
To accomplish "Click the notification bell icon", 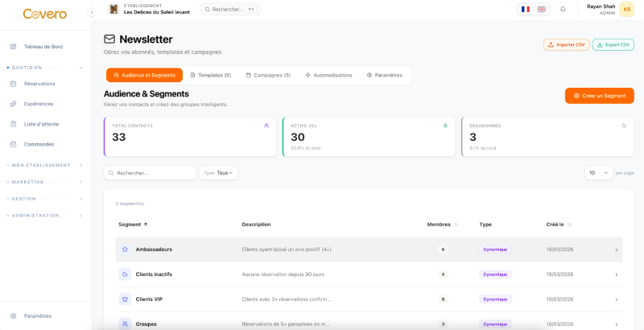I will [563, 9].
